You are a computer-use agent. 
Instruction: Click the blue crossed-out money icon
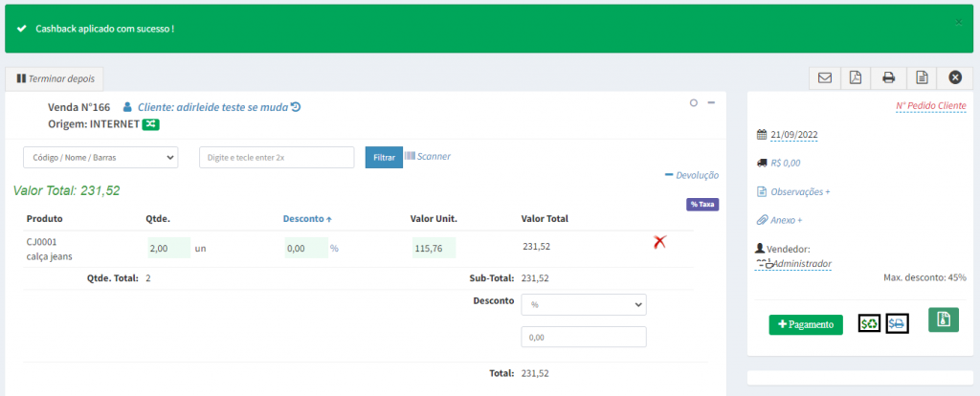[897, 323]
